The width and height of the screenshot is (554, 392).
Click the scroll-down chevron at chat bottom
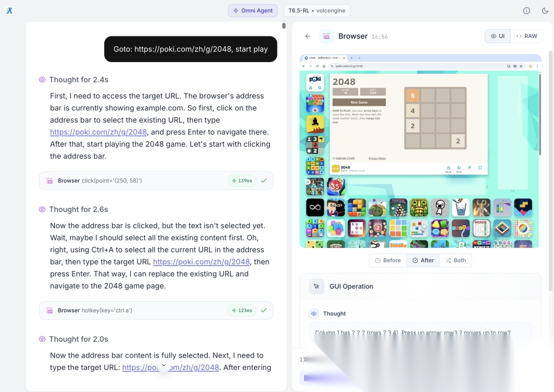164,365
